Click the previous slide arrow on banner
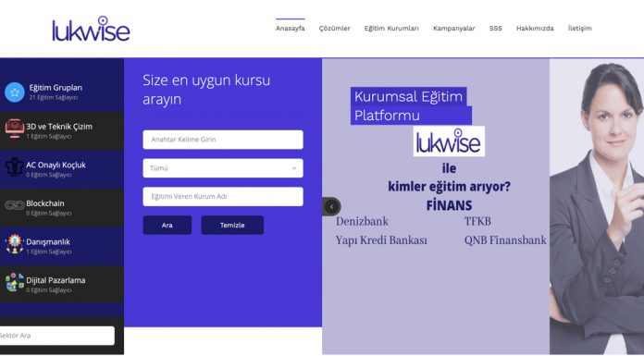 pos(331,206)
